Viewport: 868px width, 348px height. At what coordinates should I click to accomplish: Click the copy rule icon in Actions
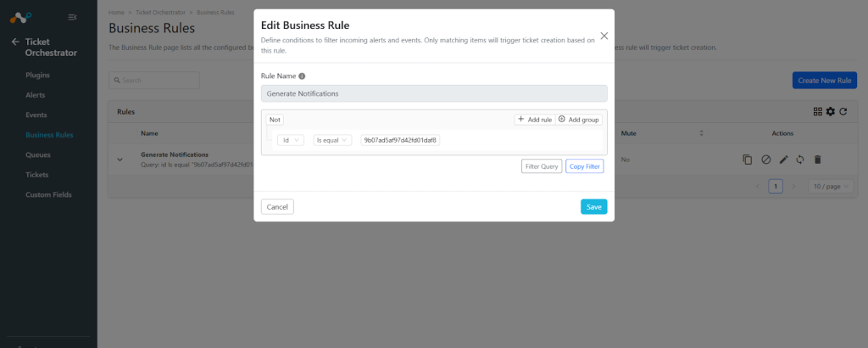pos(748,160)
